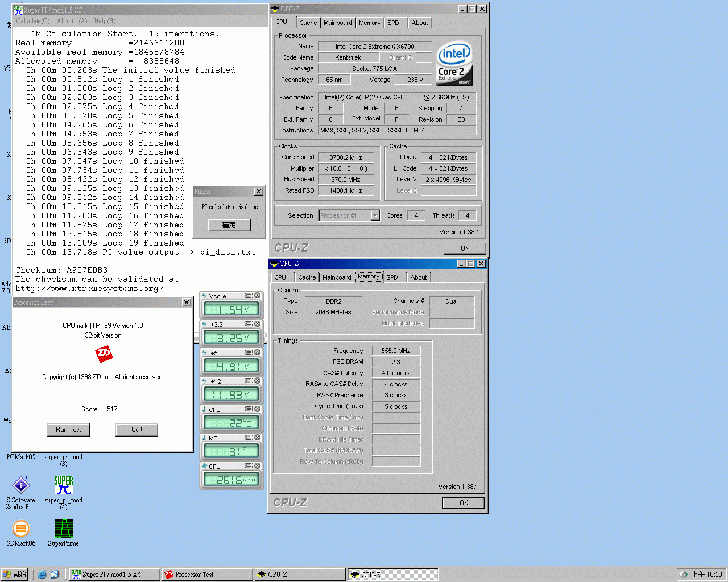This screenshot has height=582, width=728.
Task: Launch Internet Explorer from quick launch
Action: 42,575
